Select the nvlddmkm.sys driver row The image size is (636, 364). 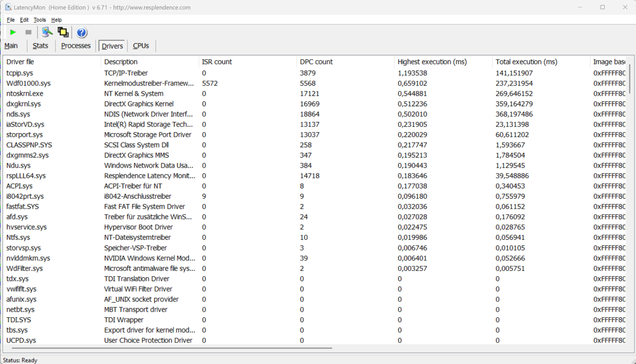click(28, 258)
